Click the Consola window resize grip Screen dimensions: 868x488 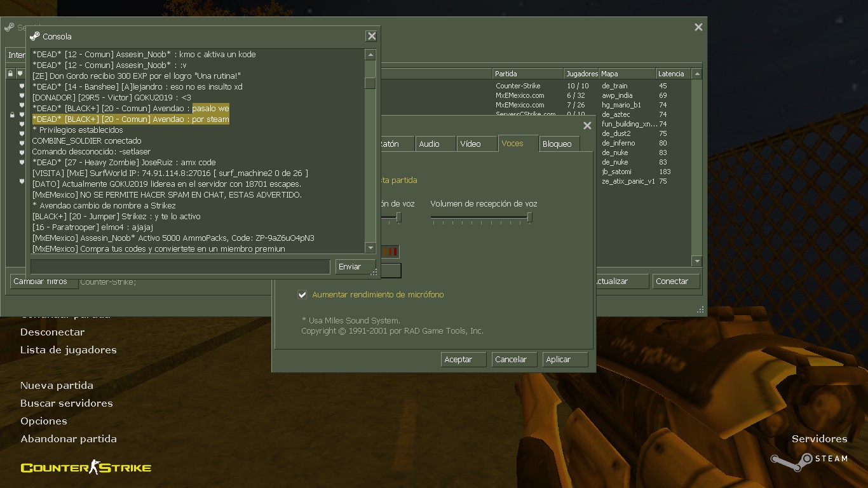374,272
